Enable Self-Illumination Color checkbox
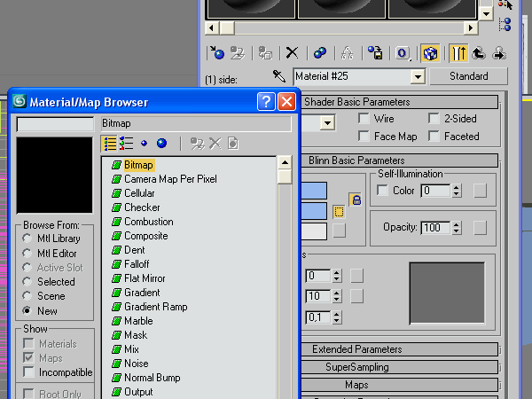This screenshot has width=532, height=399. (x=382, y=190)
